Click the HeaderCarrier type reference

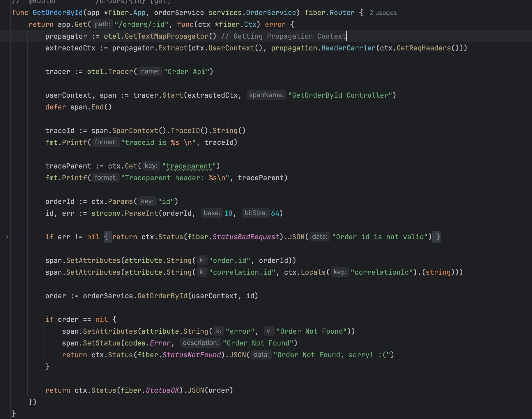click(348, 48)
